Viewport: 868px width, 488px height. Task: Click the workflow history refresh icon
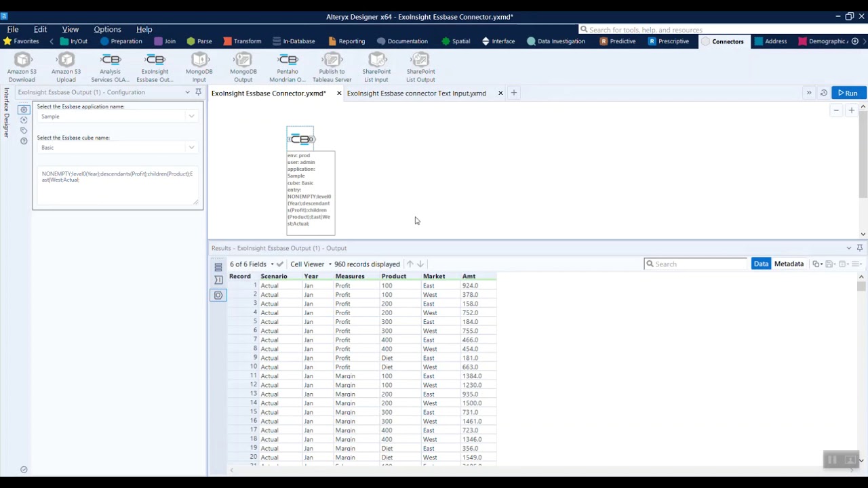coord(823,93)
